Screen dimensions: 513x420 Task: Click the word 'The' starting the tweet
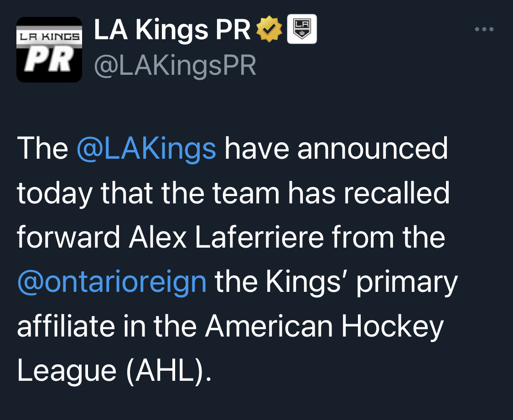[42, 149]
